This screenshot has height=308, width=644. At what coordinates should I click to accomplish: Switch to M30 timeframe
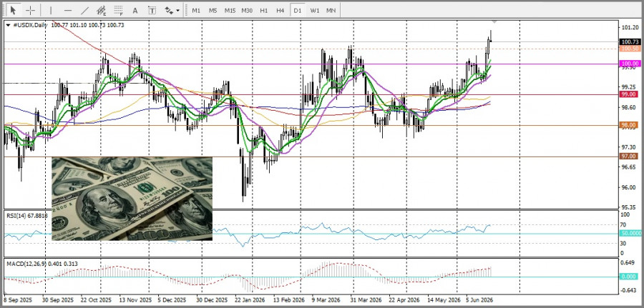pyautogui.click(x=247, y=10)
